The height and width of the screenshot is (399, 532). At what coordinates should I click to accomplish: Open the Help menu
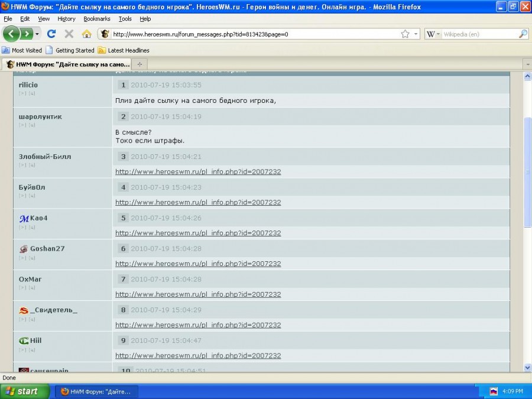pyautogui.click(x=145, y=19)
